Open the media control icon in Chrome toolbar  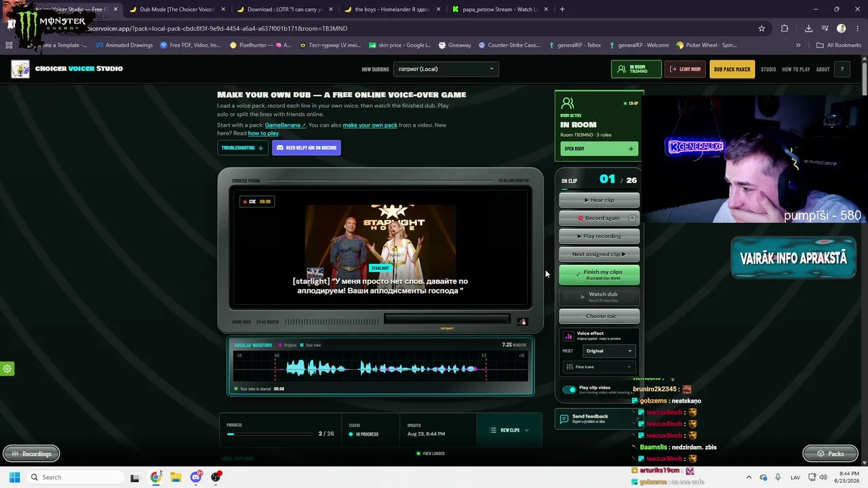coord(825,28)
